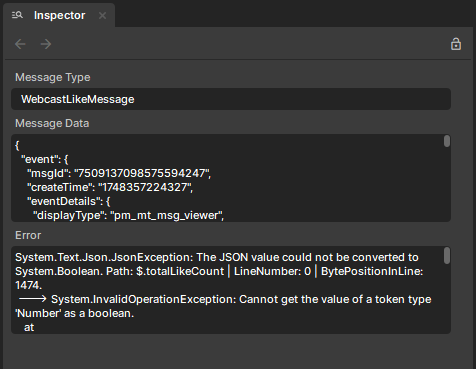Click the Message Type field WebcastLikeMessage
Screen dimensions: 476x369
pos(231,99)
